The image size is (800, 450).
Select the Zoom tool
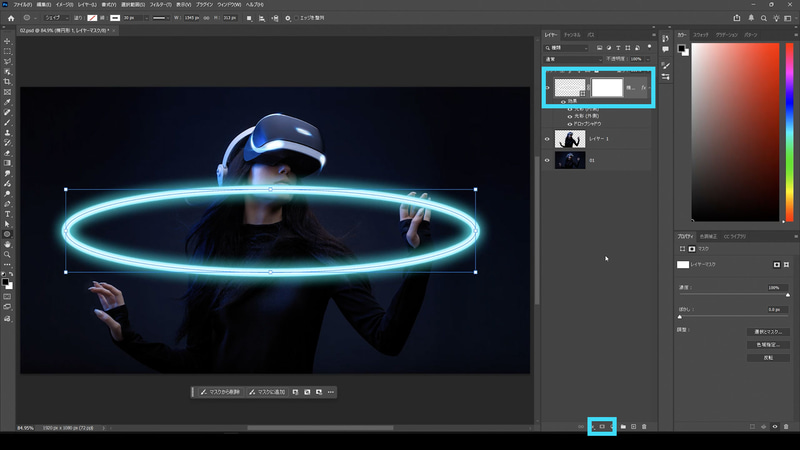8,254
